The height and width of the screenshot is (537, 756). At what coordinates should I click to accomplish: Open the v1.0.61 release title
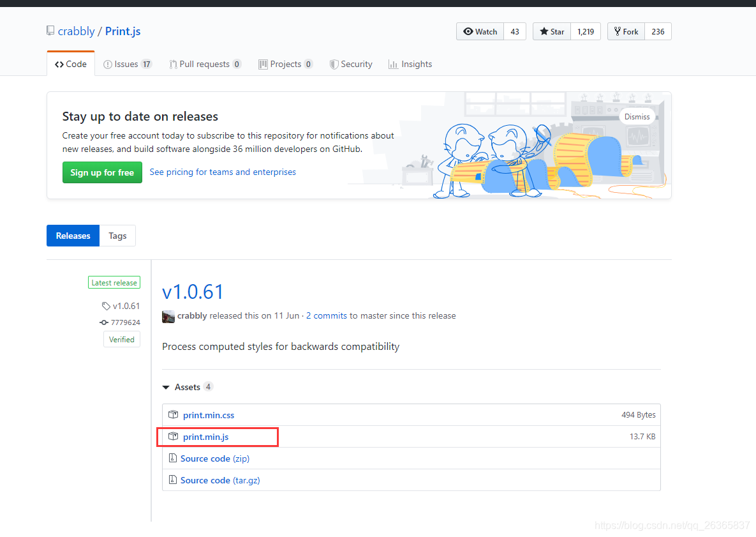(193, 292)
